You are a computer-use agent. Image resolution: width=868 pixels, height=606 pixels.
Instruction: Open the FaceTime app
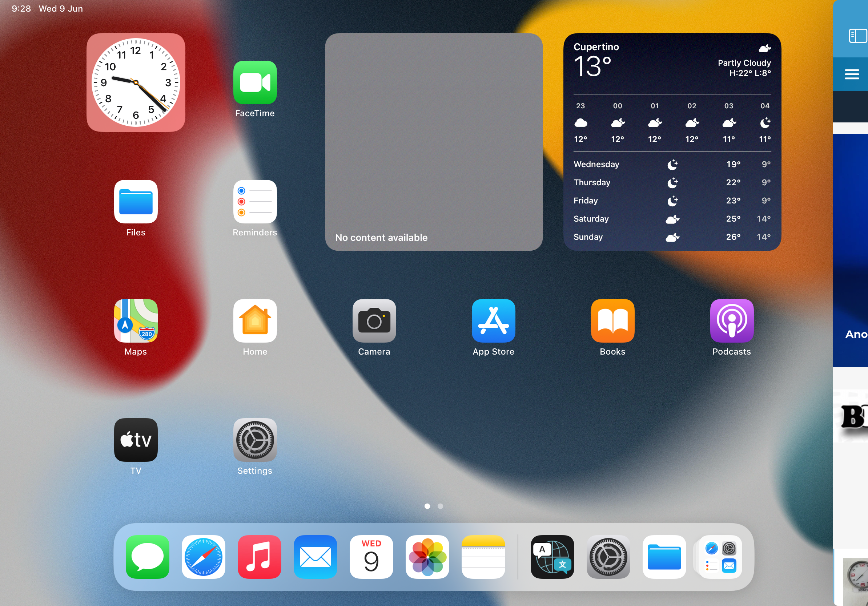tap(255, 82)
